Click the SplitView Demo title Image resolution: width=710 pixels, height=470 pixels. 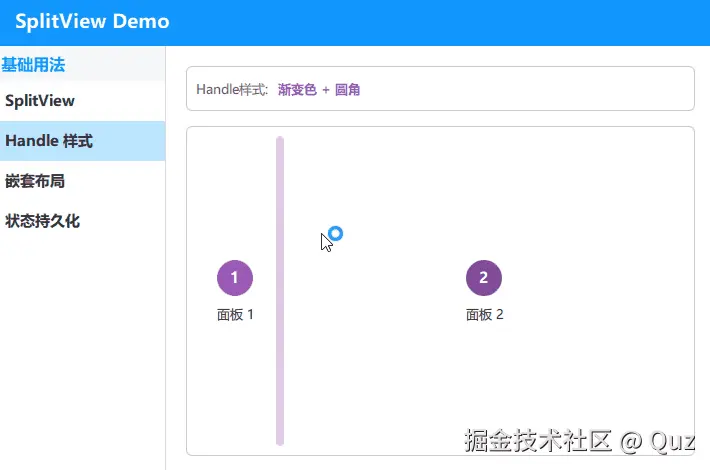click(x=92, y=21)
